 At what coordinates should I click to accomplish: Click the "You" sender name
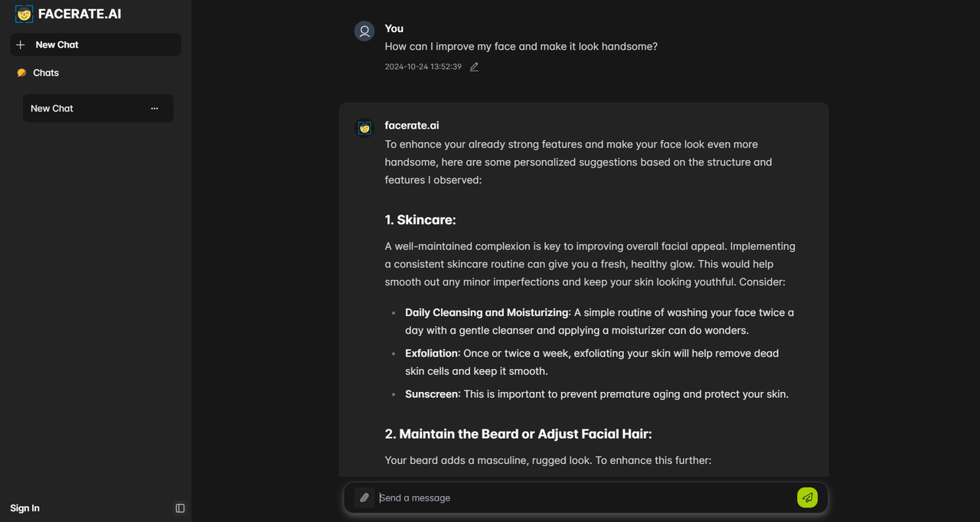point(394,28)
